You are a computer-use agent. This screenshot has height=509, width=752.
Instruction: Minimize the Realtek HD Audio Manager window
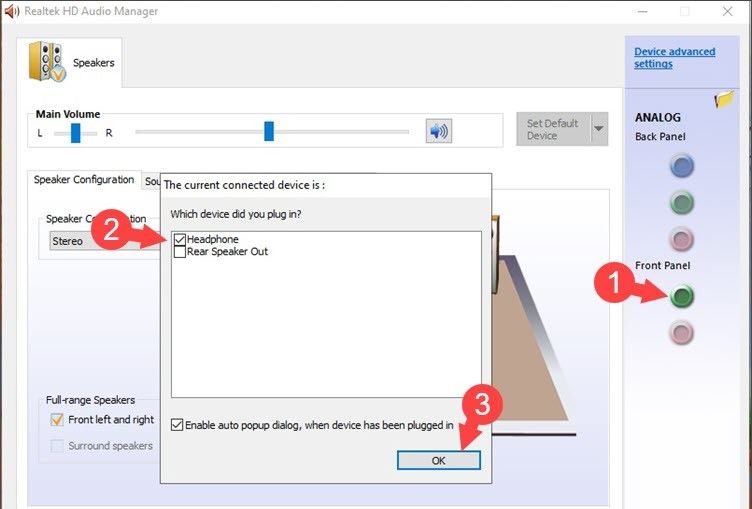(643, 11)
